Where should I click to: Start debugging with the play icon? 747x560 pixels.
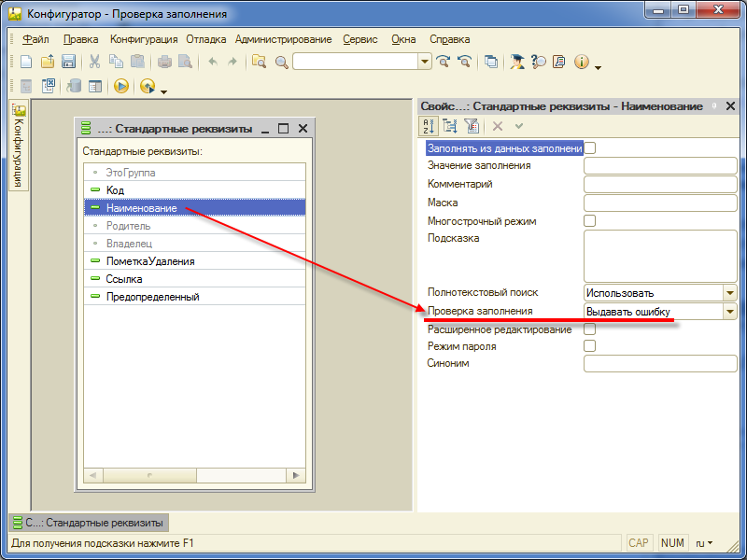click(120, 86)
